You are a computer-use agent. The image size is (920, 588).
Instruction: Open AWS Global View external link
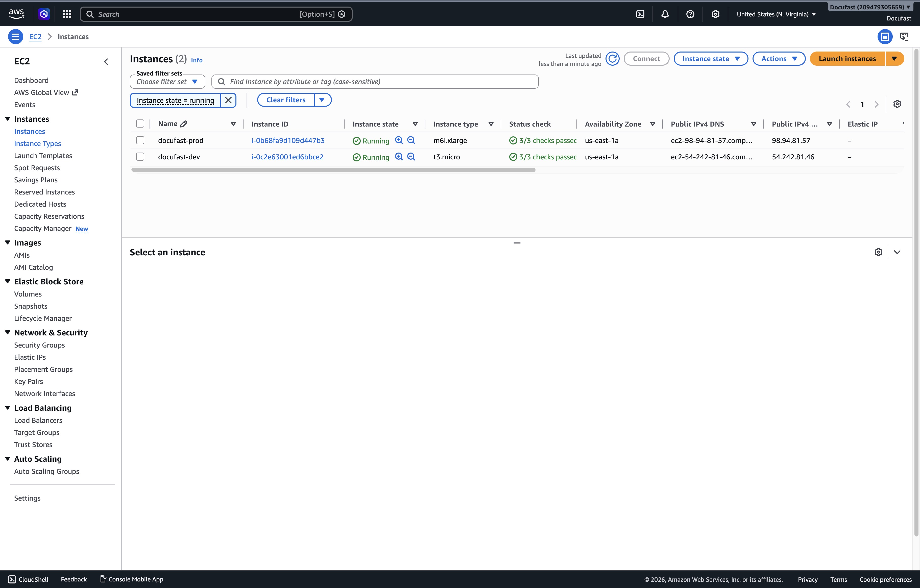click(46, 92)
